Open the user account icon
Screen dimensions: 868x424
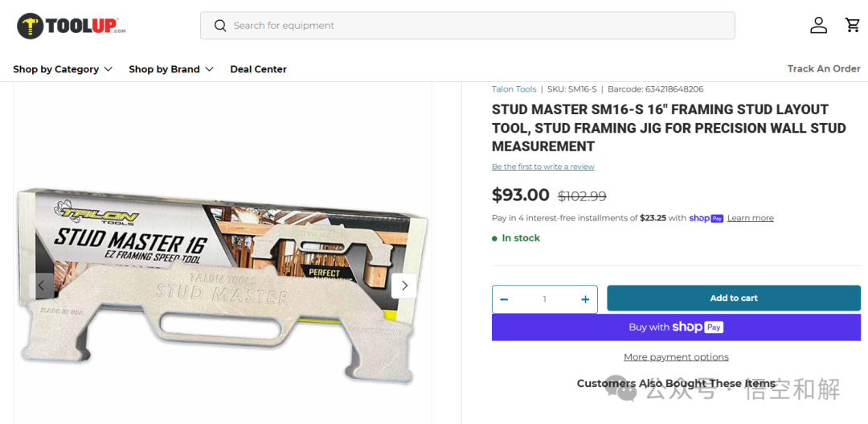819,25
